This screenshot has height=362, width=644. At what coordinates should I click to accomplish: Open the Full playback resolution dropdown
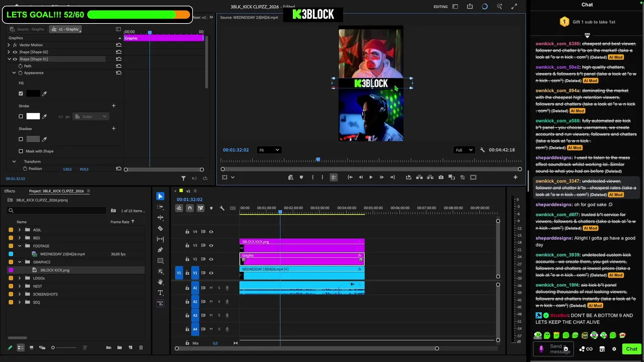point(463,150)
